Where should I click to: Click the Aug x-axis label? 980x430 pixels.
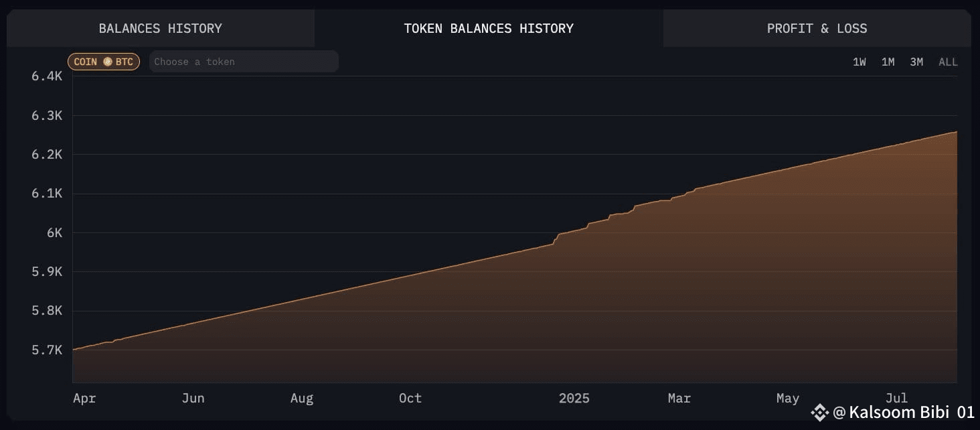tap(302, 399)
